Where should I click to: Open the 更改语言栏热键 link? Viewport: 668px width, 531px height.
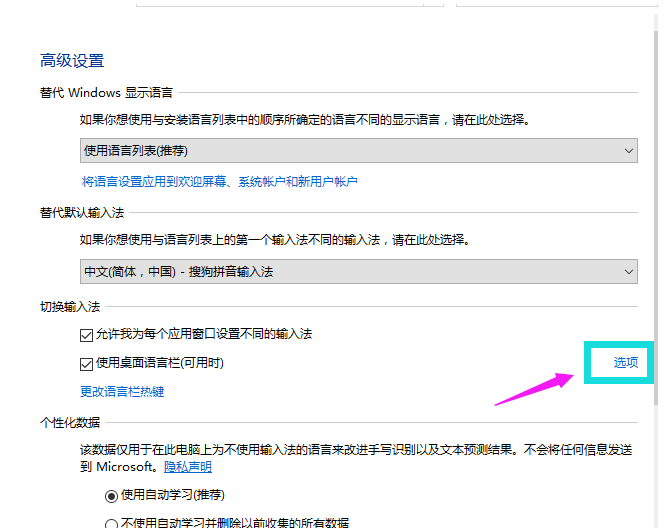coord(122,391)
